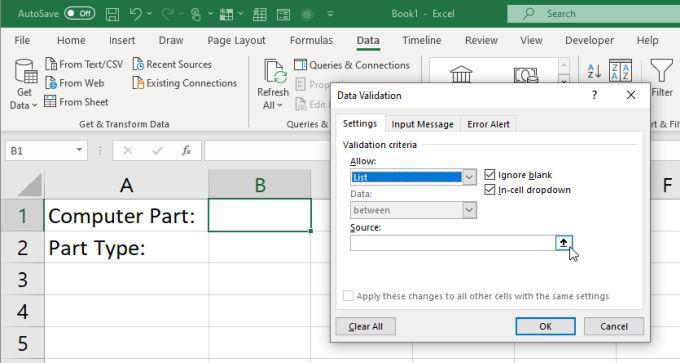
Task: Select the Currencies data type icon
Action: [x=526, y=75]
